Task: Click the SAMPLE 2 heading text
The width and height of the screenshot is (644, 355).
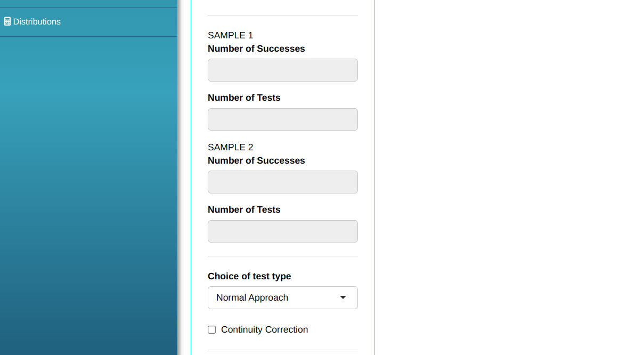Action: click(230, 148)
